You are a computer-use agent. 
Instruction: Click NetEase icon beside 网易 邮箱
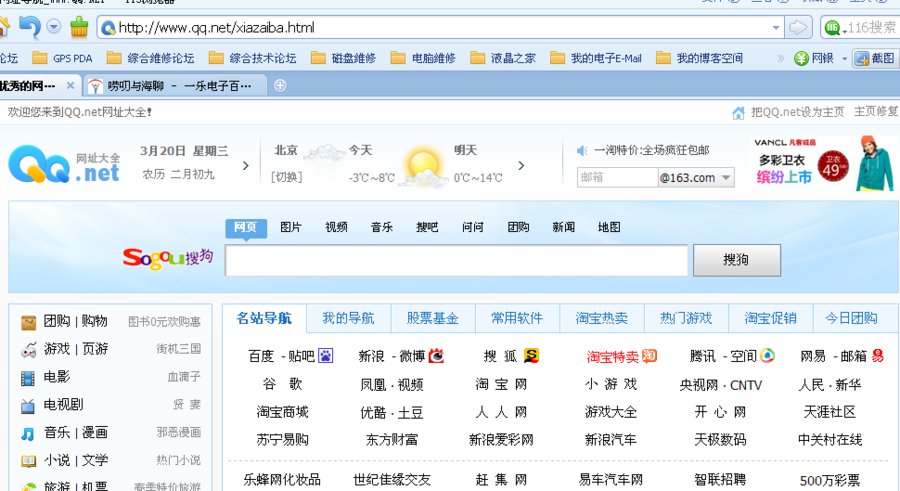tap(878, 356)
